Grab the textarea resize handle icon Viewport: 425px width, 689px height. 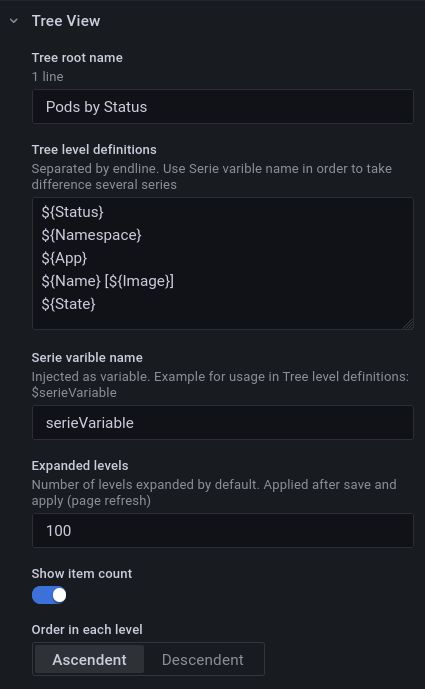408,324
